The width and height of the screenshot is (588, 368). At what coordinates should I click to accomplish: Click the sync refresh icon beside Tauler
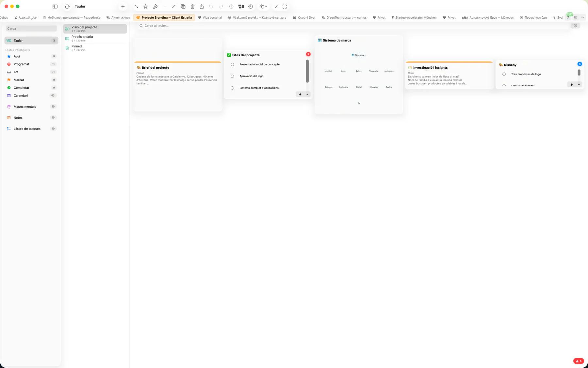click(67, 7)
